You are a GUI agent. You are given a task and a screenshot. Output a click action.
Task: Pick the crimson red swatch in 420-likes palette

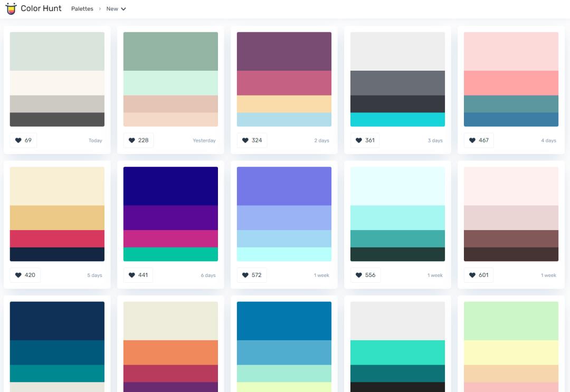57,238
